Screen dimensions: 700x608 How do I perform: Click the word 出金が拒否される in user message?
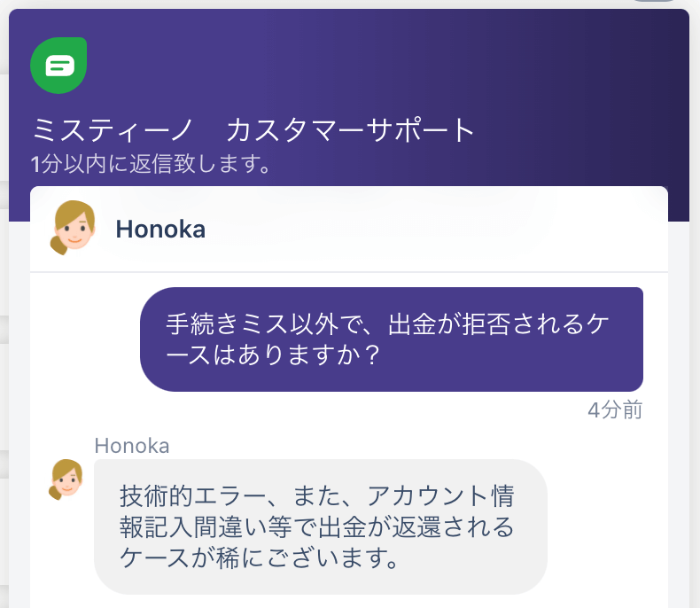tap(486, 324)
